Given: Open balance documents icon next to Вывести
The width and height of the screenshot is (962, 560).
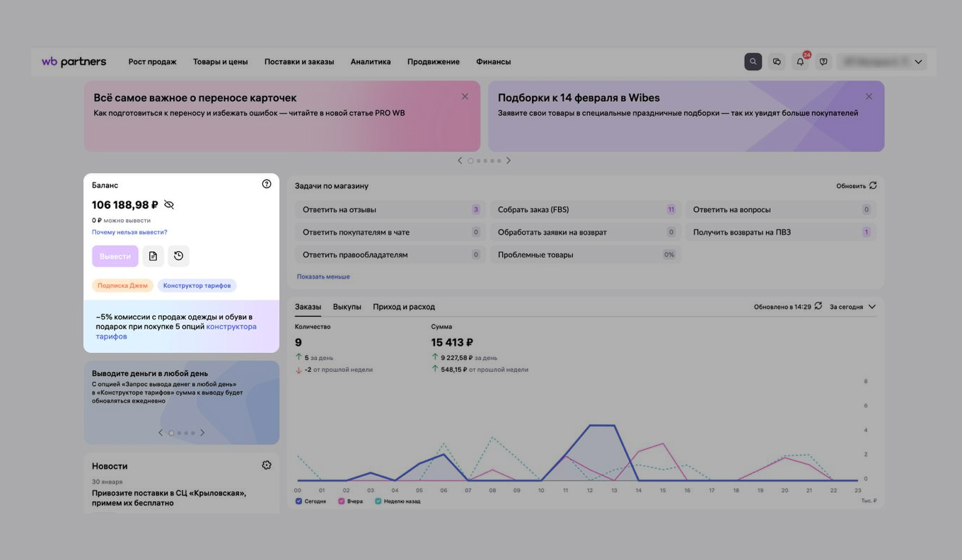Looking at the screenshot, I should pos(153,255).
